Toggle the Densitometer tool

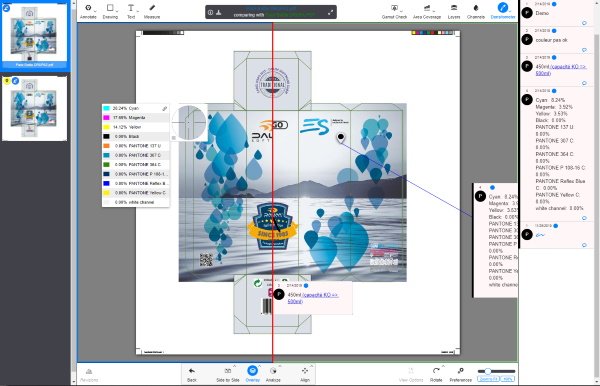(x=503, y=11)
